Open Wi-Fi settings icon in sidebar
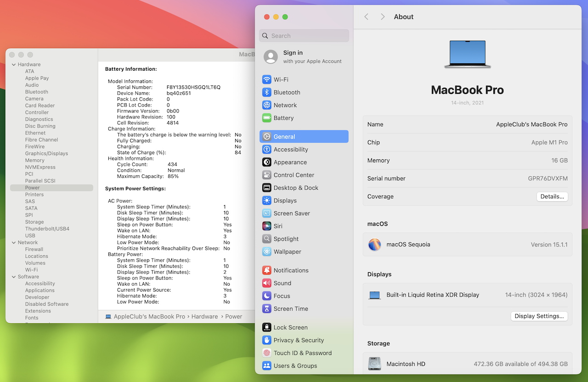The width and height of the screenshot is (588, 382). (267, 79)
